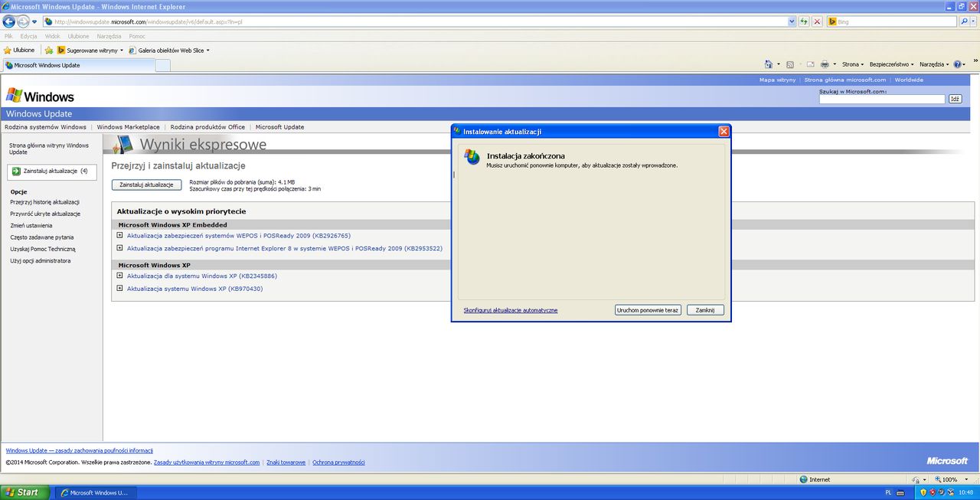
Task: Open the Narzędzia menu in the menu bar
Action: click(109, 36)
